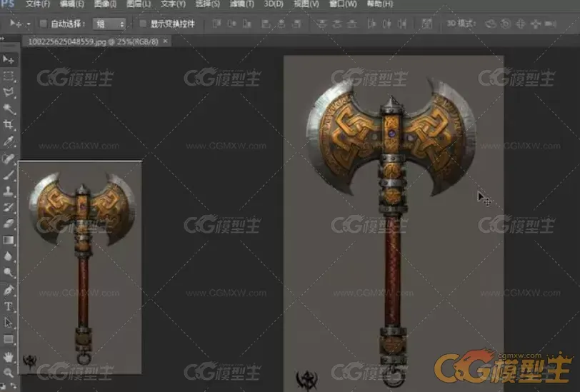Click the Photoshop PS logo icon

pyautogui.click(x=7, y=4)
